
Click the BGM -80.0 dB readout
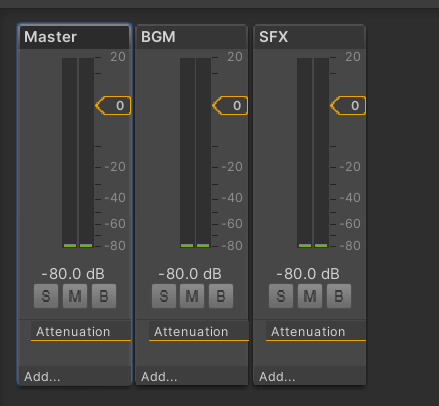pos(190,274)
